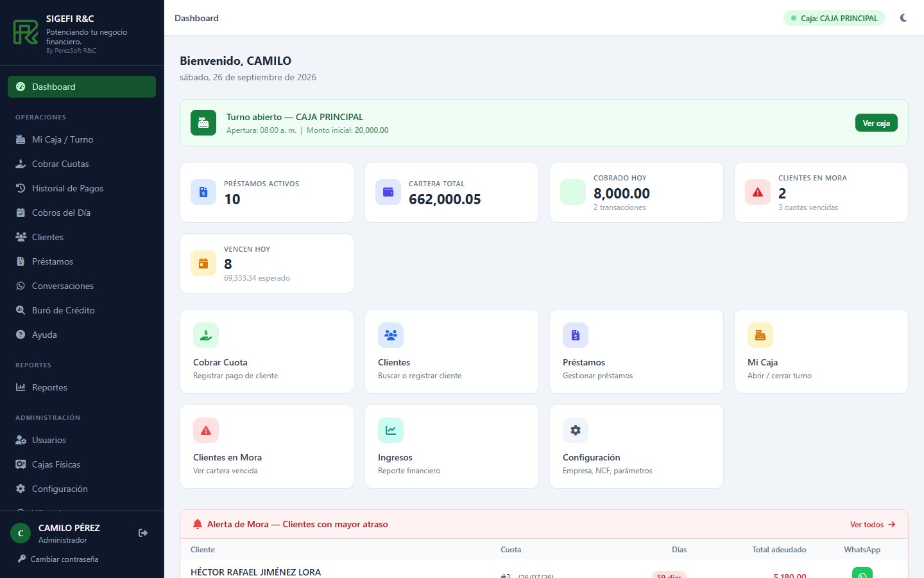Image resolution: width=924 pixels, height=578 pixels.
Task: Click the Total adeudado column header
Action: [779, 550]
